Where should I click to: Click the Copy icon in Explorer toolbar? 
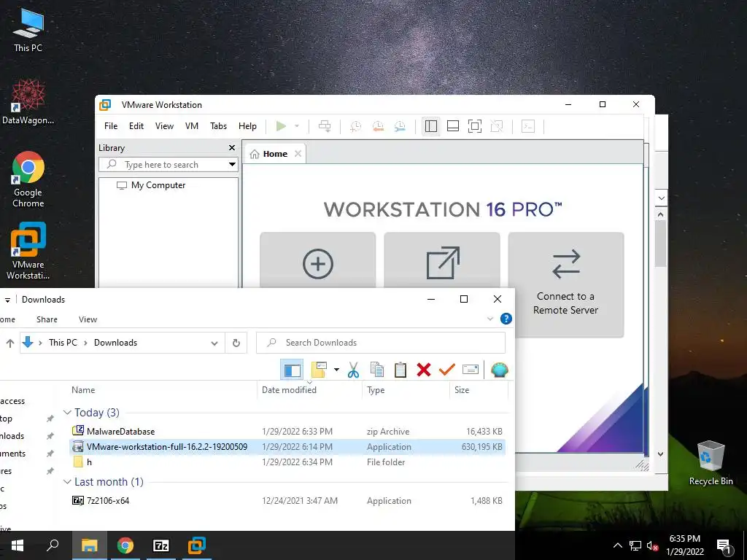point(377,370)
